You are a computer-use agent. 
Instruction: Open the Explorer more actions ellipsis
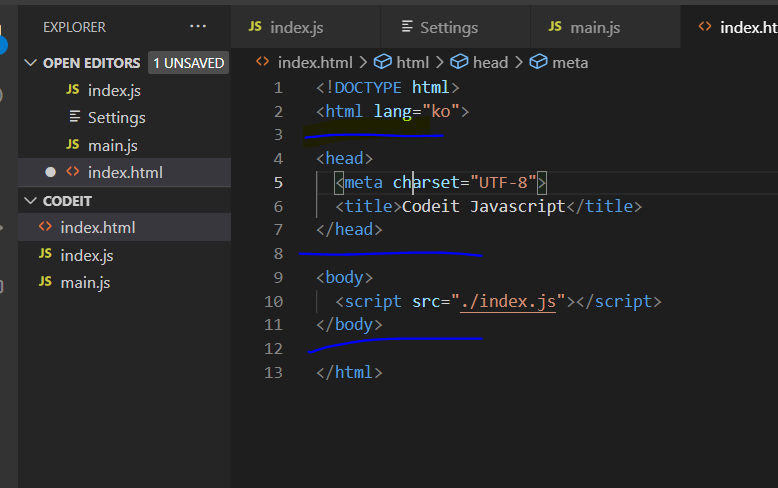[x=198, y=27]
